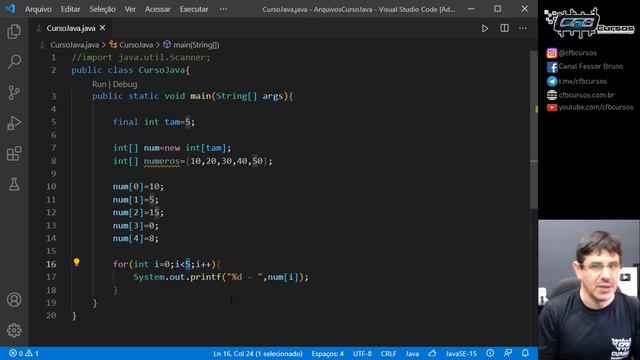Click the cfbcursos.com.br label
This screenshot has height=360, width=640.
pyautogui.click(x=587, y=95)
